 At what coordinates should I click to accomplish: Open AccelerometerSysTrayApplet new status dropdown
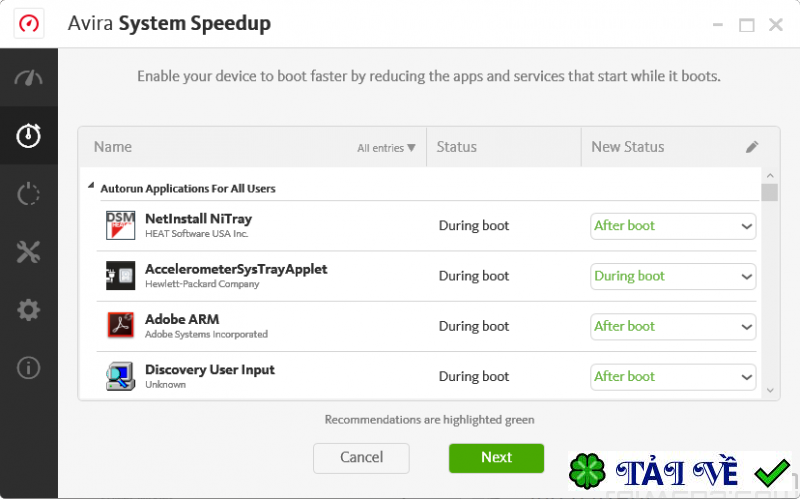point(673,276)
